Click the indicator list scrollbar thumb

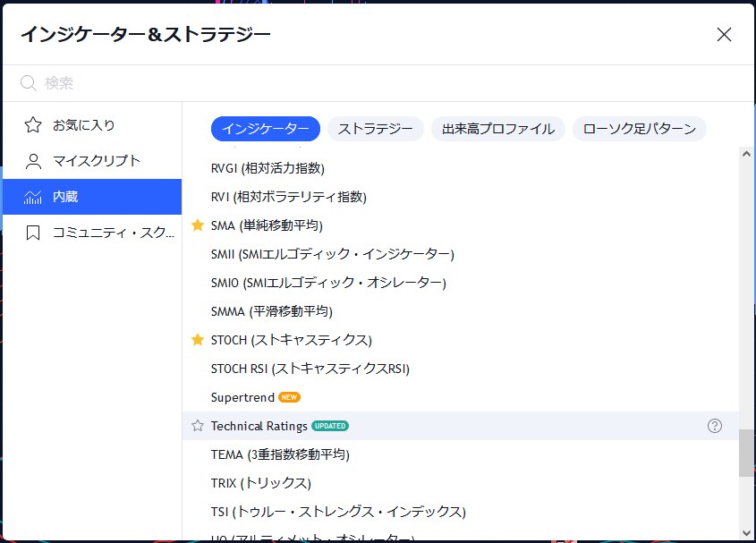tap(746, 453)
